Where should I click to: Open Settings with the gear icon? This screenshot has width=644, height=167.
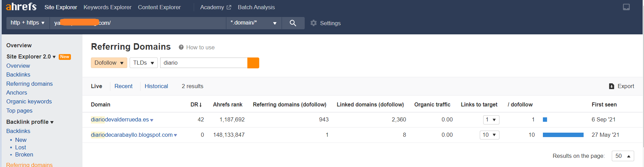[314, 23]
